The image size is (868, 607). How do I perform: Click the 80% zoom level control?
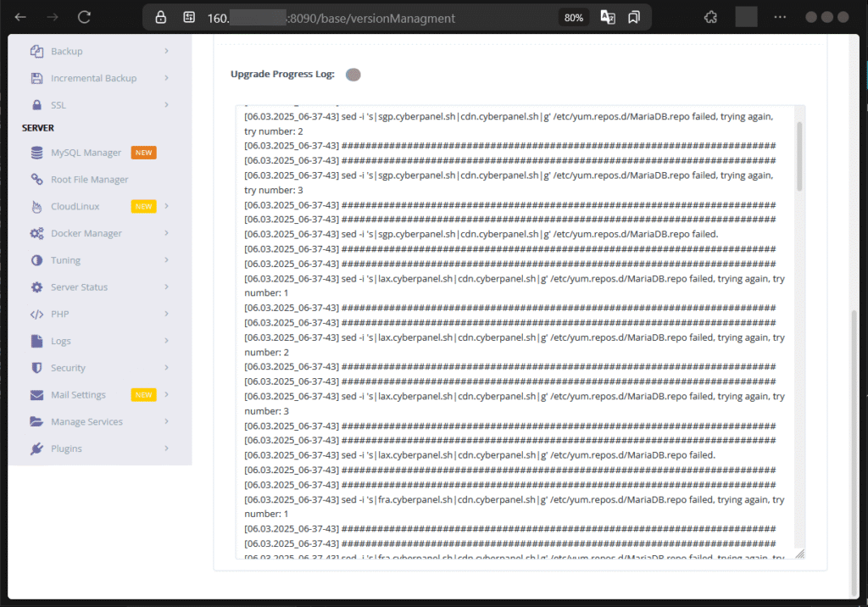click(573, 16)
